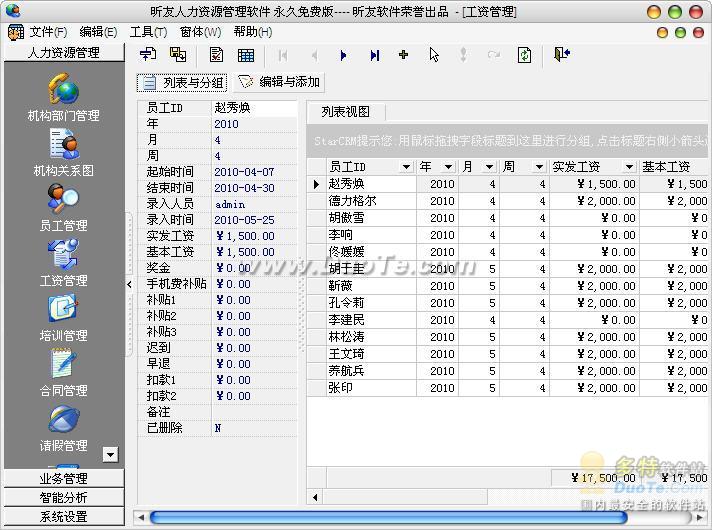Click 起始时间 value 2010-04-07
Screen dimensions: 712x530
pyautogui.click(x=254, y=172)
